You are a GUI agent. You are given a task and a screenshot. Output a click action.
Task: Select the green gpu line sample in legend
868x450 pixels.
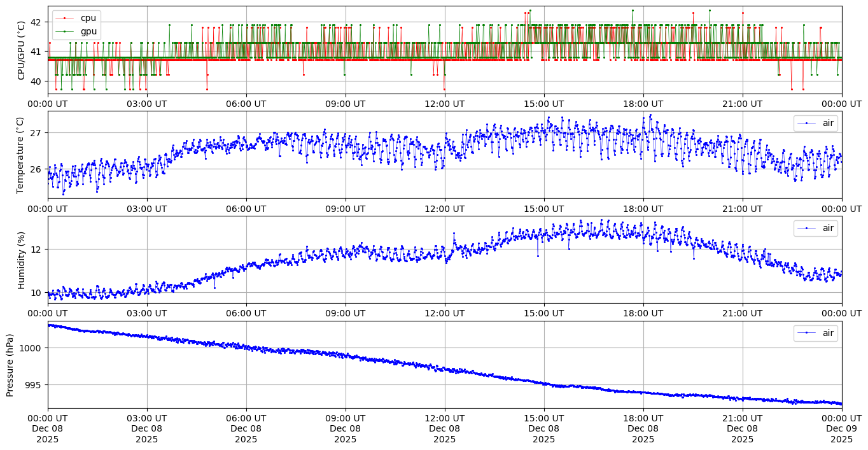63,31
